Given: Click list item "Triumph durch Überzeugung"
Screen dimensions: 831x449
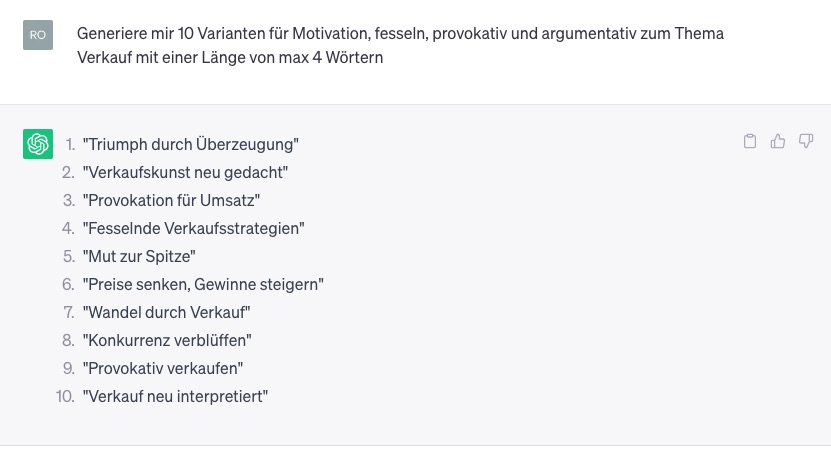Looking at the screenshot, I should (x=191, y=144).
